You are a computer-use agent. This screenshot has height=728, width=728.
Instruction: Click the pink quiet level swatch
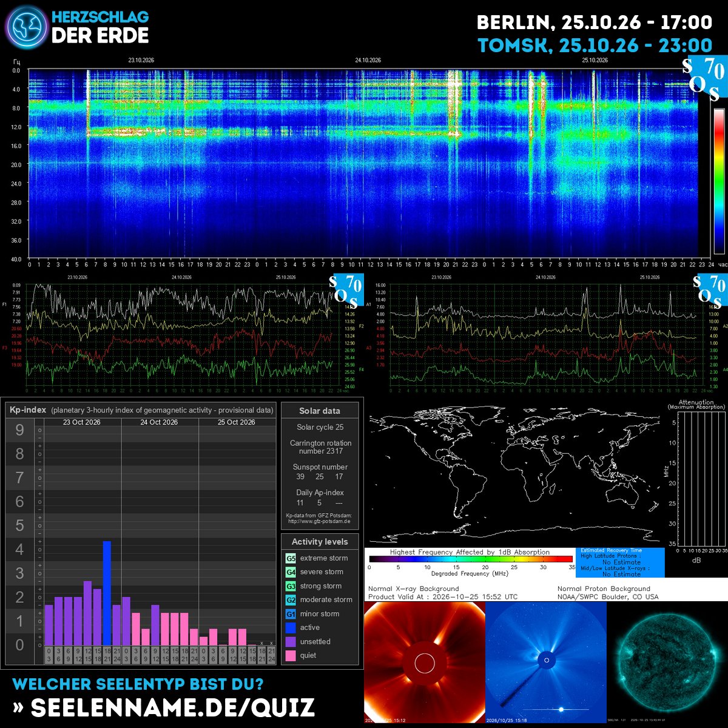pos(291,656)
